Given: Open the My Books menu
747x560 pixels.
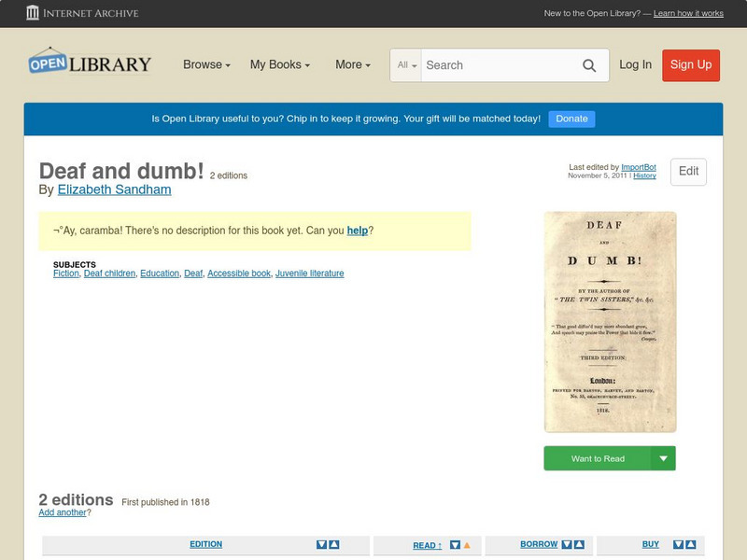Looking at the screenshot, I should point(278,65).
